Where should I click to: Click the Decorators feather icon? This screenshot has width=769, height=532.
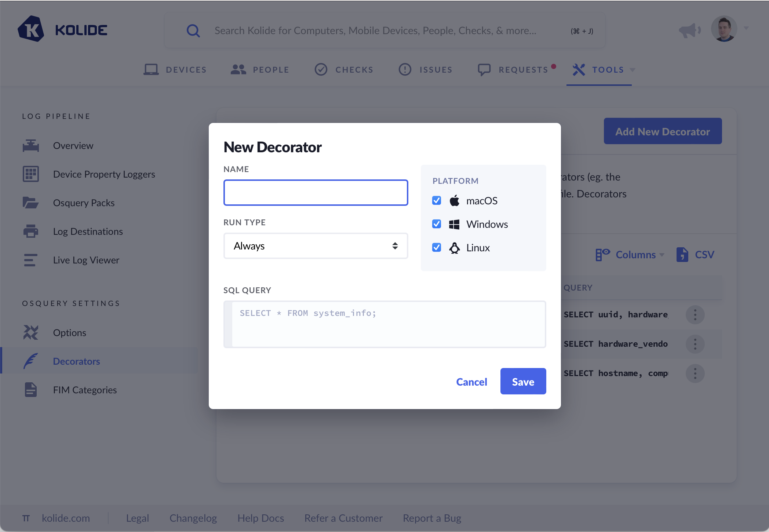point(31,361)
